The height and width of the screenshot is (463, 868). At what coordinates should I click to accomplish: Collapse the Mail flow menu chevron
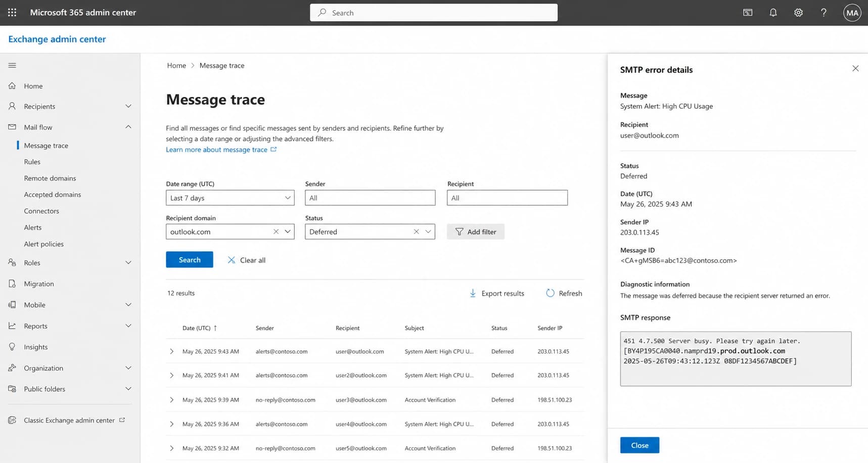click(x=128, y=127)
